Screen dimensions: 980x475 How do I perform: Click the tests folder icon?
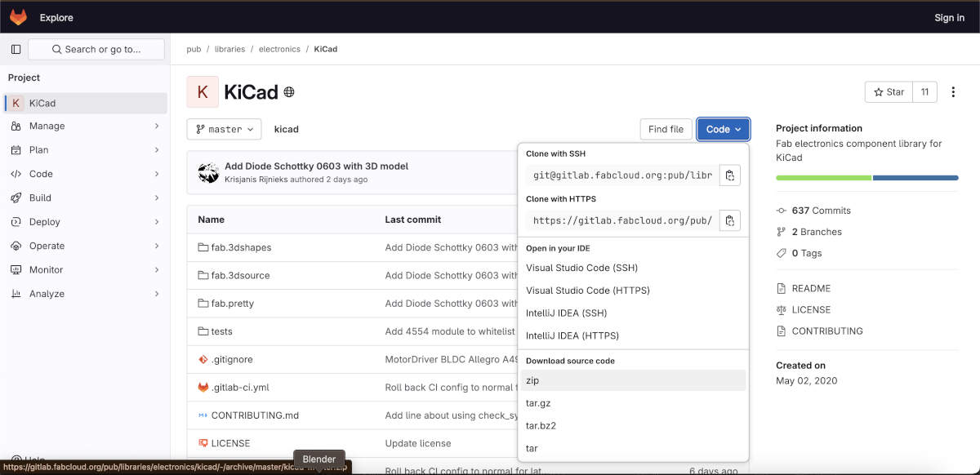point(203,331)
